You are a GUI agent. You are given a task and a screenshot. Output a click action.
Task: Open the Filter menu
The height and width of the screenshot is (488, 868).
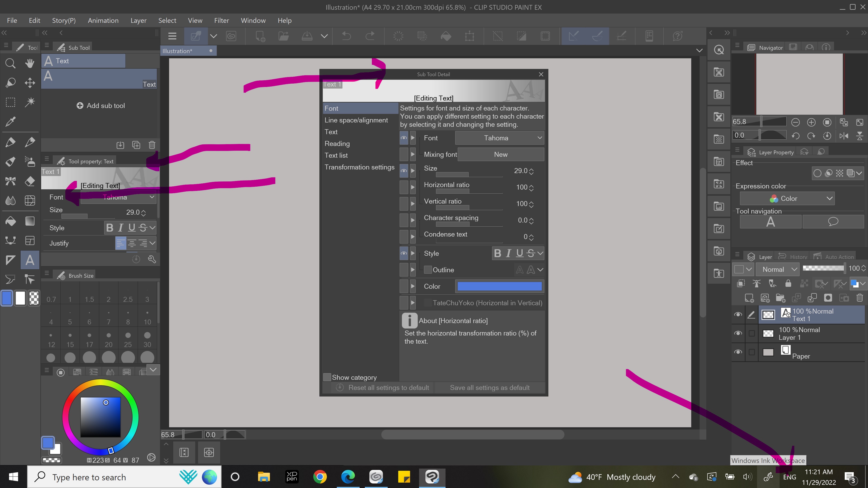point(221,21)
